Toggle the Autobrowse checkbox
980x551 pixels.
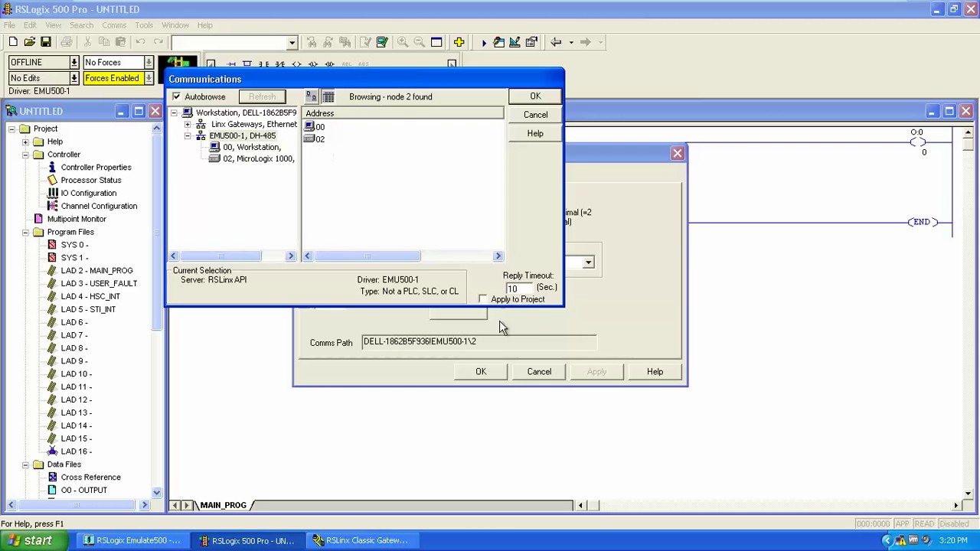click(177, 96)
